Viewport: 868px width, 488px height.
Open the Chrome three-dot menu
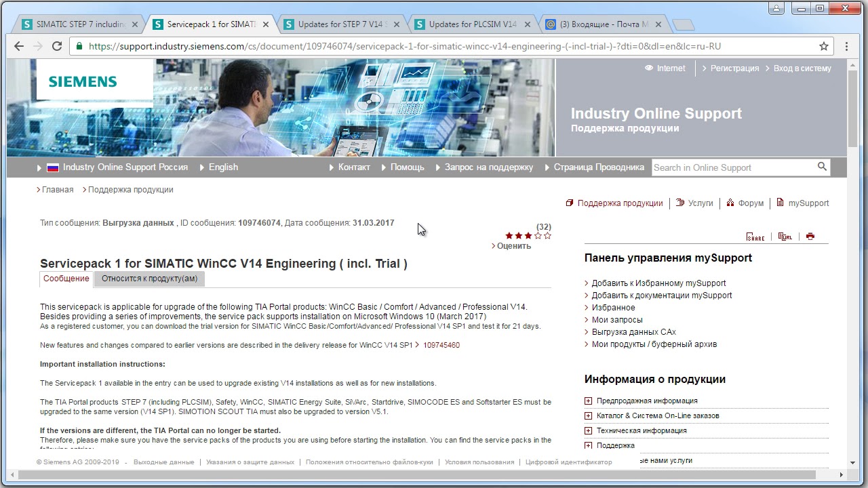pyautogui.click(x=846, y=46)
